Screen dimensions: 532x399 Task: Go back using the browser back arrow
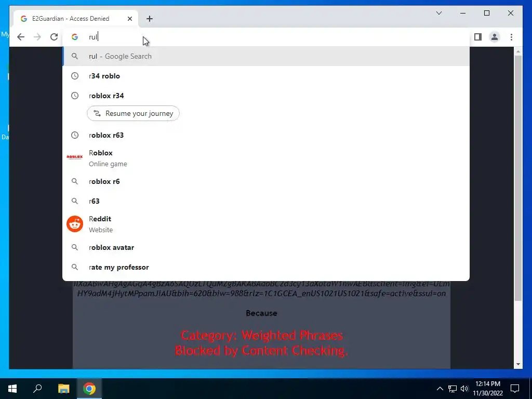(21, 37)
